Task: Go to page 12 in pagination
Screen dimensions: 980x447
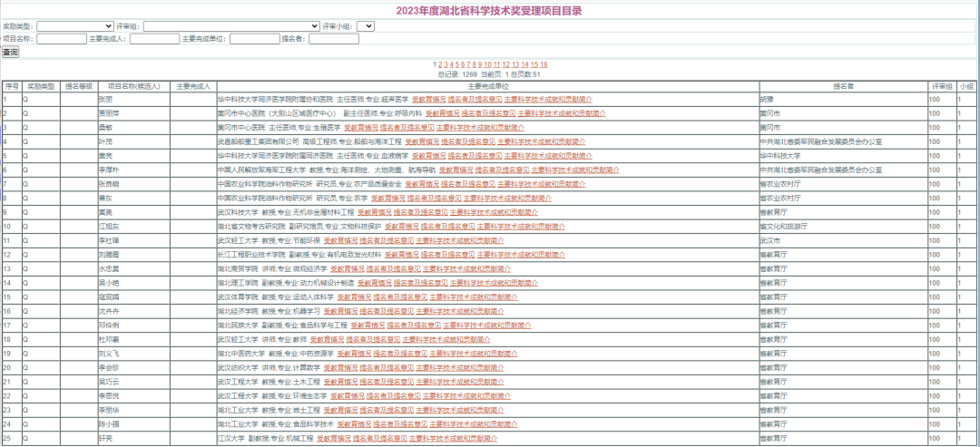Action: 506,64
